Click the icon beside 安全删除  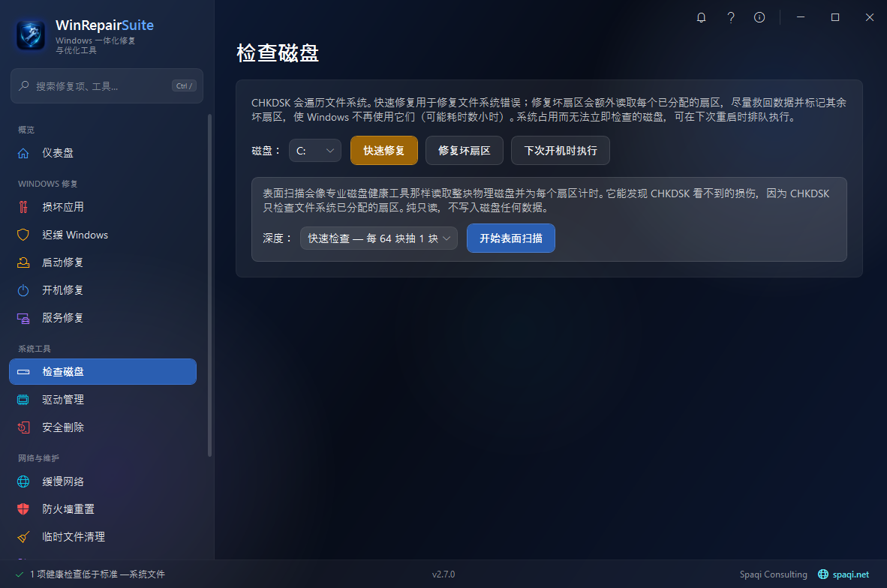[x=23, y=427]
